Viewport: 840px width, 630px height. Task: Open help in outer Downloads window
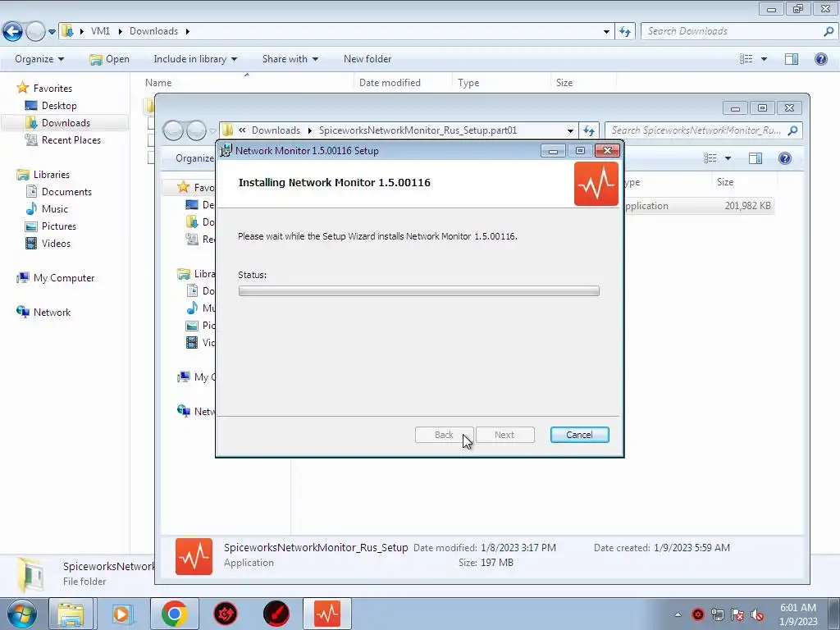(x=820, y=59)
